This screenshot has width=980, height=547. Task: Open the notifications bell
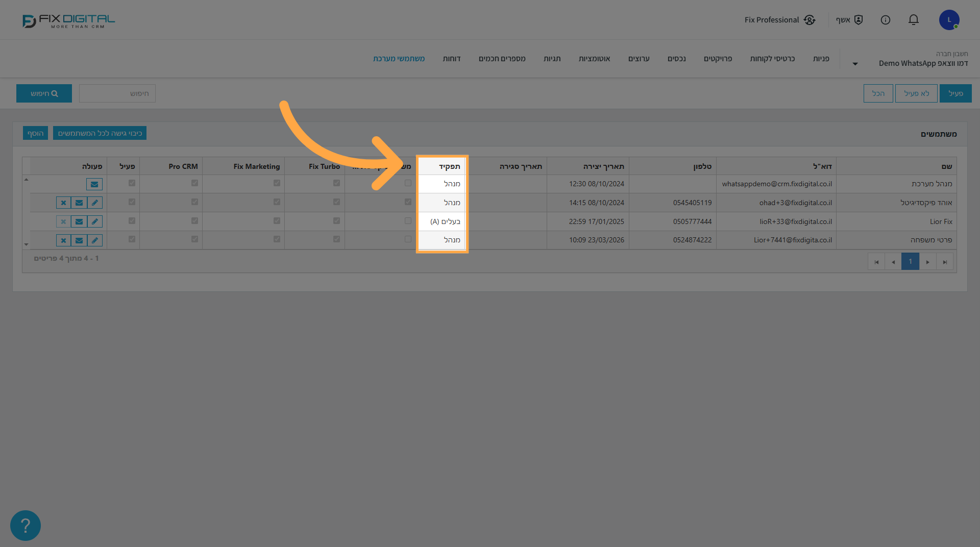point(914,20)
